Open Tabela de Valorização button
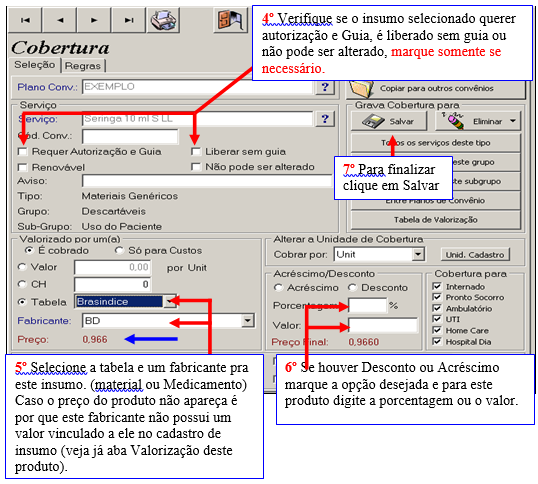538x484 pixels. 435,220
